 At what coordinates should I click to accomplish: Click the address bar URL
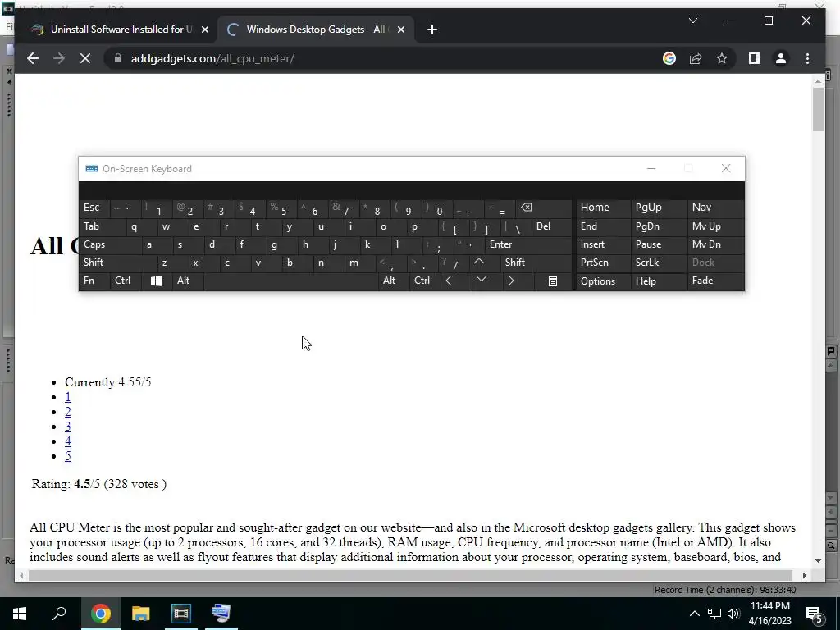click(x=212, y=58)
